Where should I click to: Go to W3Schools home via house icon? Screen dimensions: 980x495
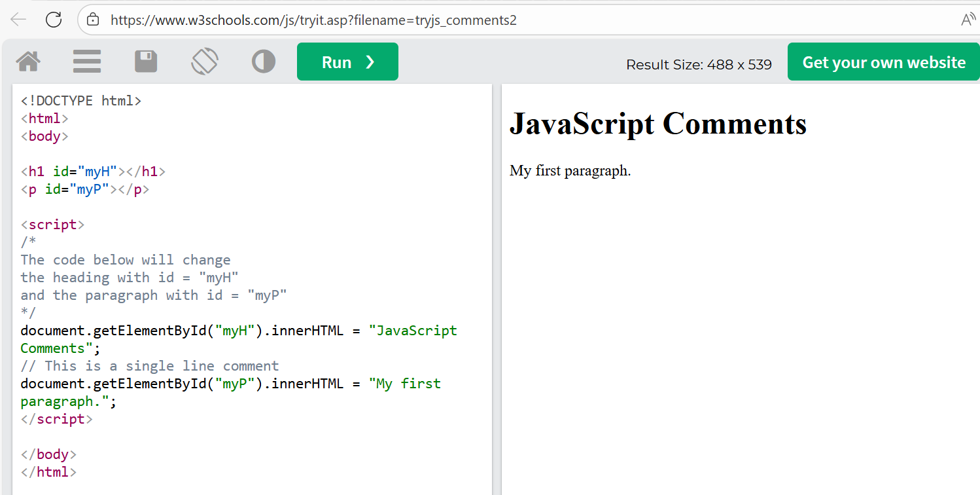[28, 62]
